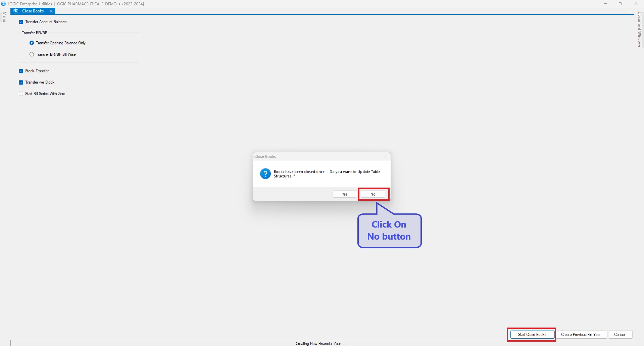Expand the Menu side panel
The image size is (644, 346).
[5, 17]
